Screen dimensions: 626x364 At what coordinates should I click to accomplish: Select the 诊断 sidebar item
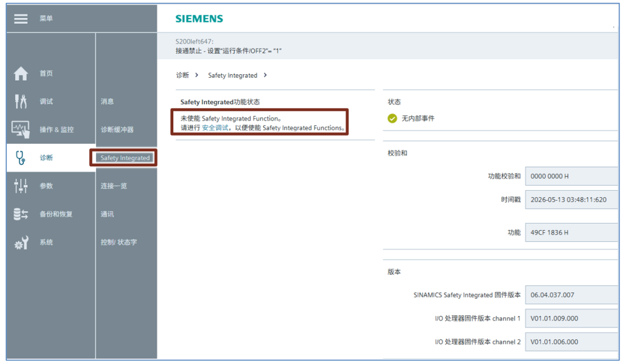tap(46, 158)
